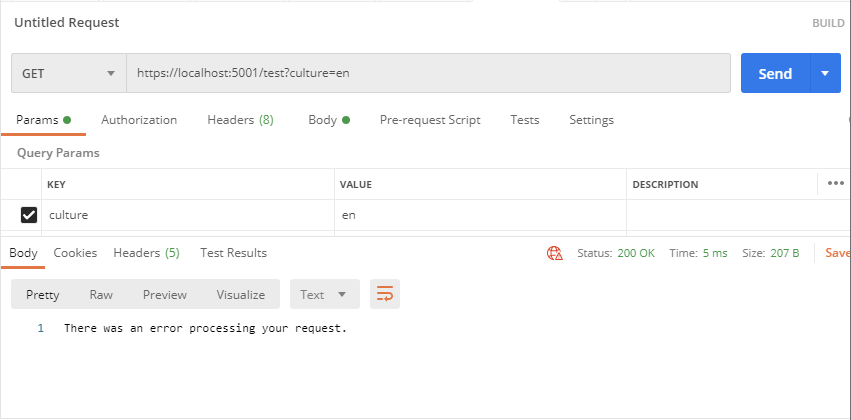Open the request Settings tab
This screenshot has width=851, height=420.
point(592,120)
